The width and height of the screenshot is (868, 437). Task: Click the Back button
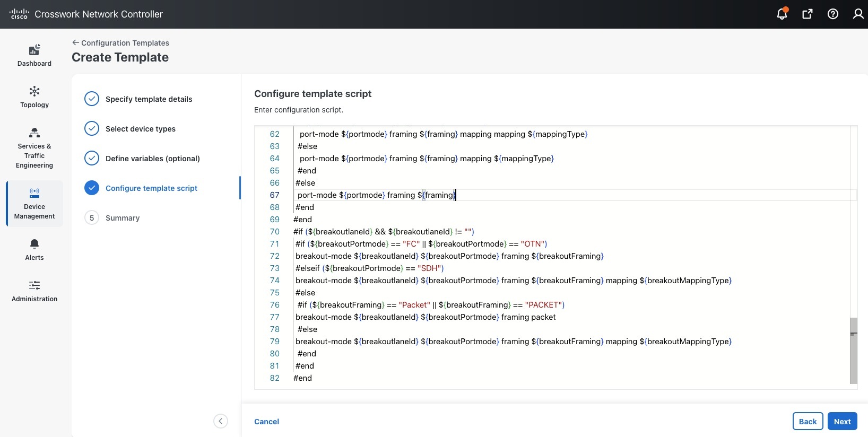tap(808, 421)
